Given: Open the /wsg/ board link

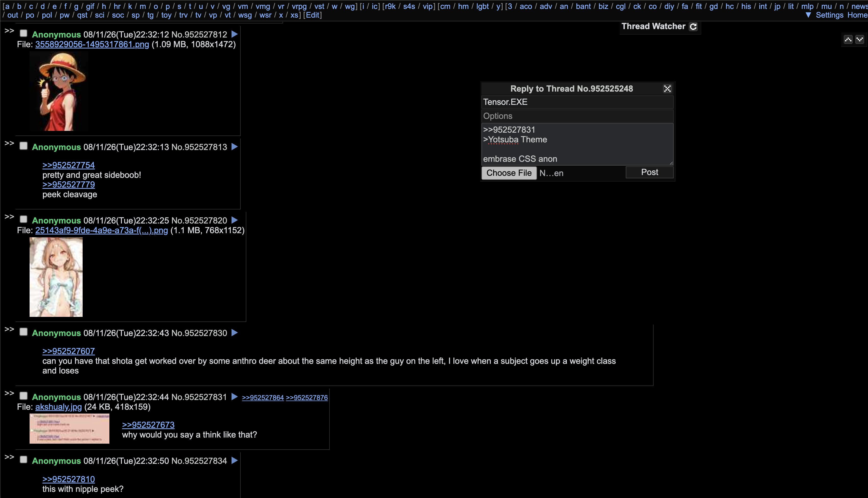Looking at the screenshot, I should click(x=245, y=15).
